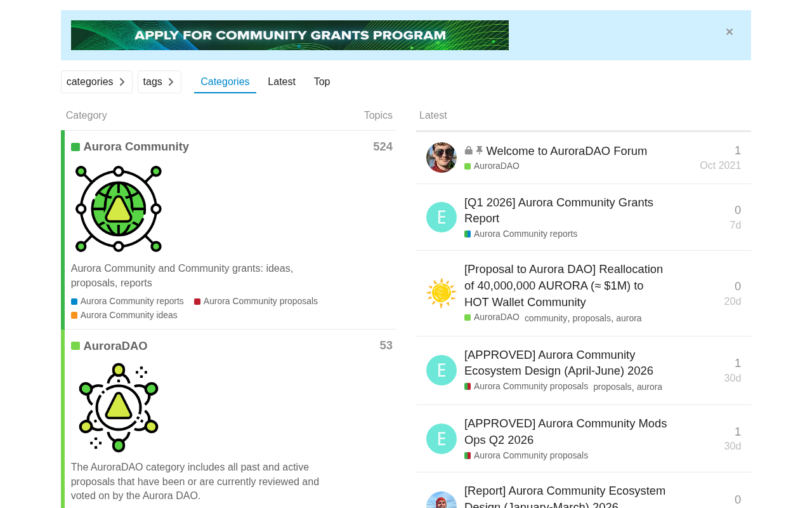Open the 40,000,000 AURORA reallocation proposal
Screen dimensions: 812x508
pos(563,286)
